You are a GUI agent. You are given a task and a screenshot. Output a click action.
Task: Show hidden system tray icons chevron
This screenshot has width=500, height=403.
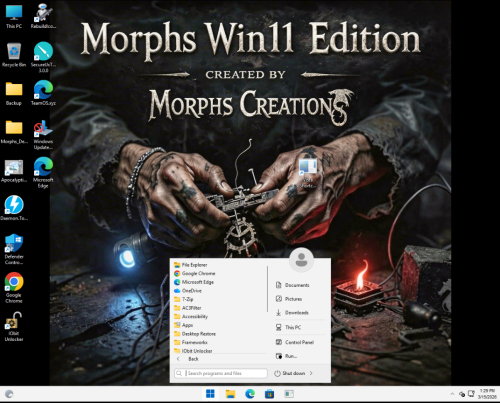pyautogui.click(x=452, y=394)
